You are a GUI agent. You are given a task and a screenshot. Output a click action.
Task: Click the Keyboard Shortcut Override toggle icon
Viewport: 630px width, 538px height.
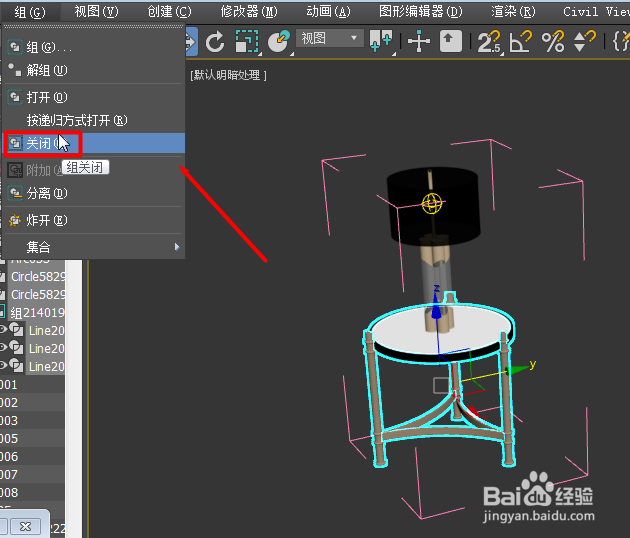450,41
